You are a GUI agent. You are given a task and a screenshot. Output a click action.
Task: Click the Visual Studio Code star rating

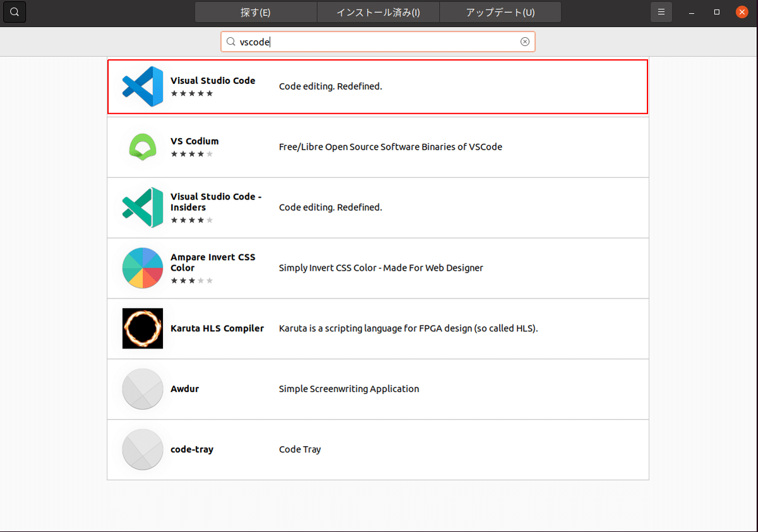pos(192,93)
